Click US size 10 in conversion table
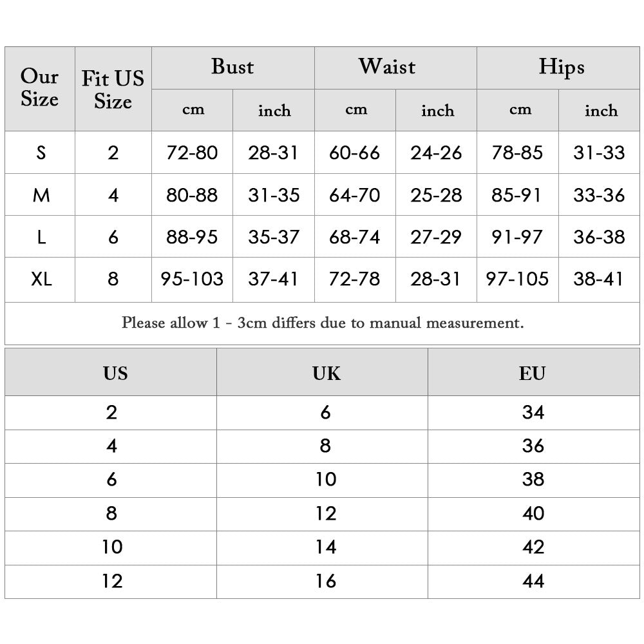 point(112,547)
